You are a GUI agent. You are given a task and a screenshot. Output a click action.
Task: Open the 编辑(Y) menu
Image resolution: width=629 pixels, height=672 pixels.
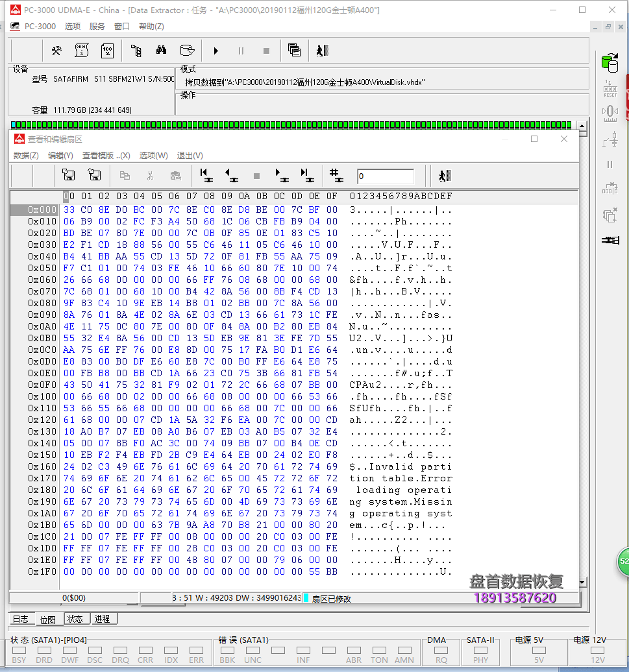[x=60, y=156]
